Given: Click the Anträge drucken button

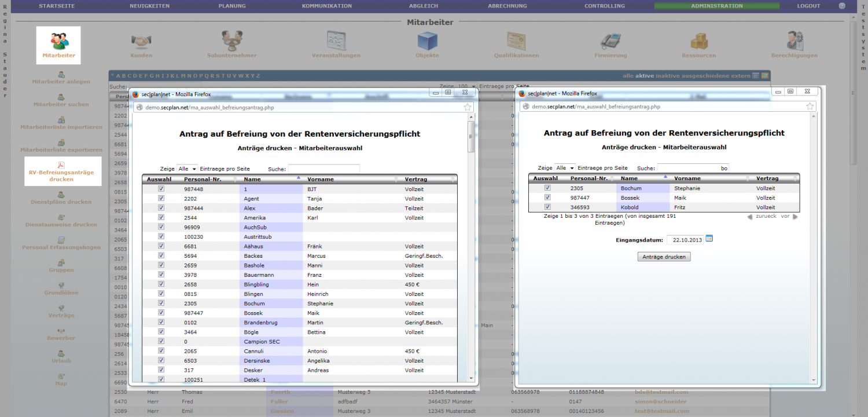Looking at the screenshot, I should click(x=664, y=257).
